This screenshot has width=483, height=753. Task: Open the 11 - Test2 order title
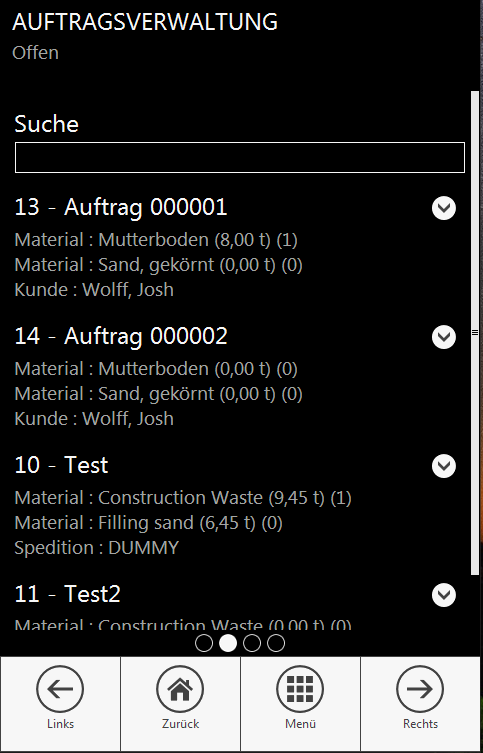point(67,595)
